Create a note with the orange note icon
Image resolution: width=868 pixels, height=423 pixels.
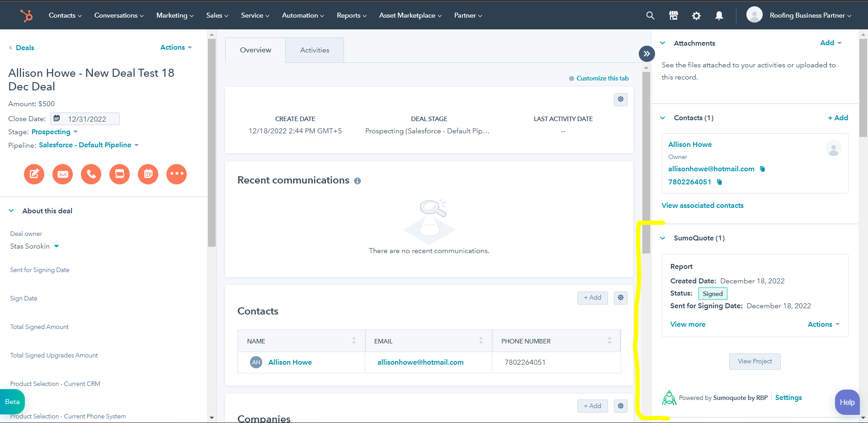pos(34,174)
